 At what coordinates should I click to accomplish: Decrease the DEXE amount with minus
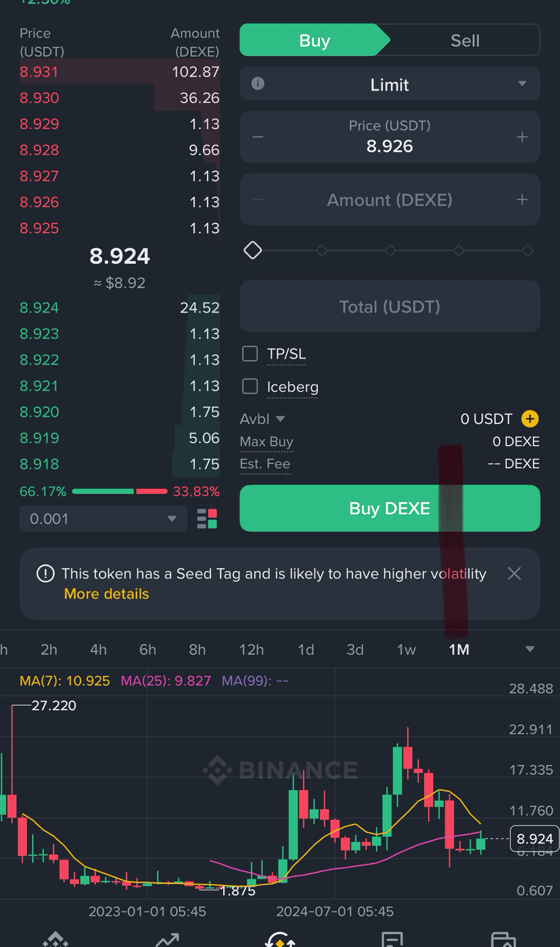coord(258,200)
